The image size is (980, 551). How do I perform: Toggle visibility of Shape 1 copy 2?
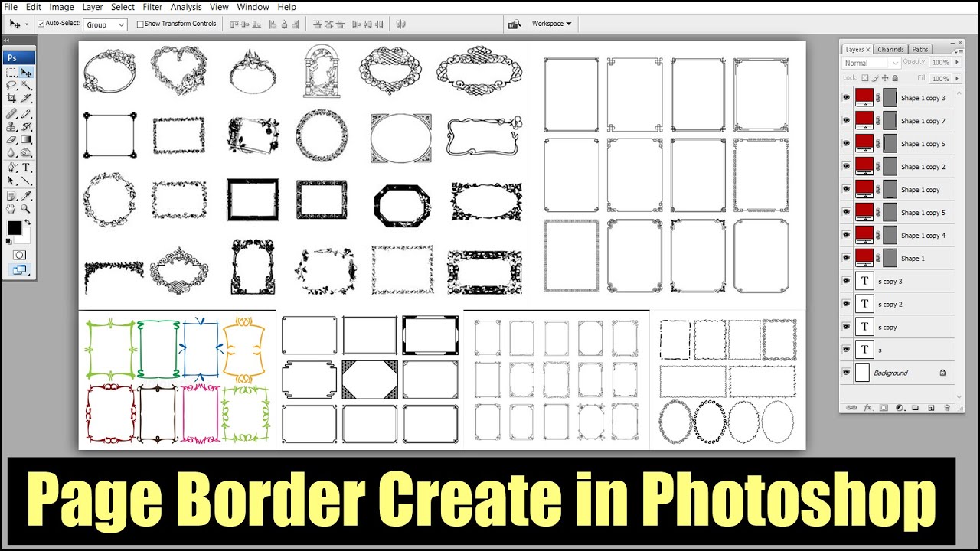point(846,167)
